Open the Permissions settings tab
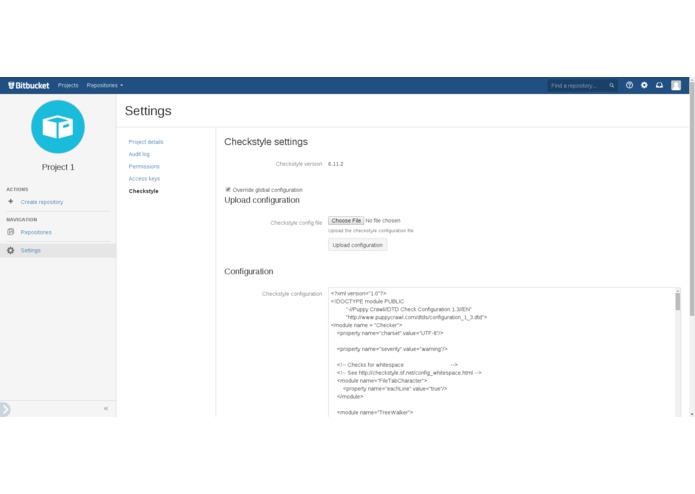The image size is (695, 494). (144, 167)
